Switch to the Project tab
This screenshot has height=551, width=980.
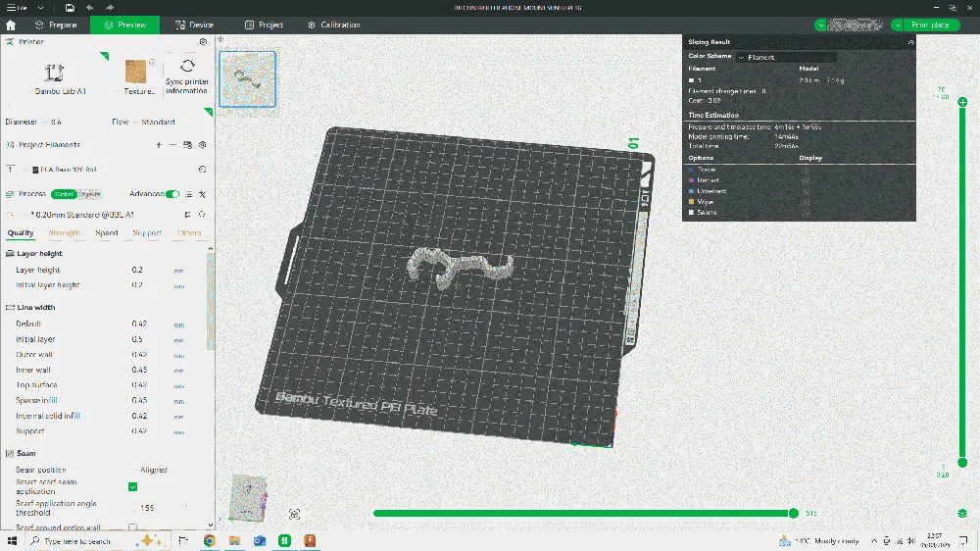point(264,25)
